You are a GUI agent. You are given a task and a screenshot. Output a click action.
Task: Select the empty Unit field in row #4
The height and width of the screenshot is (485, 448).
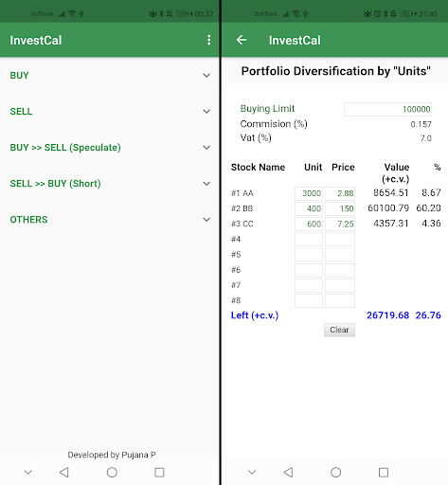(309, 240)
